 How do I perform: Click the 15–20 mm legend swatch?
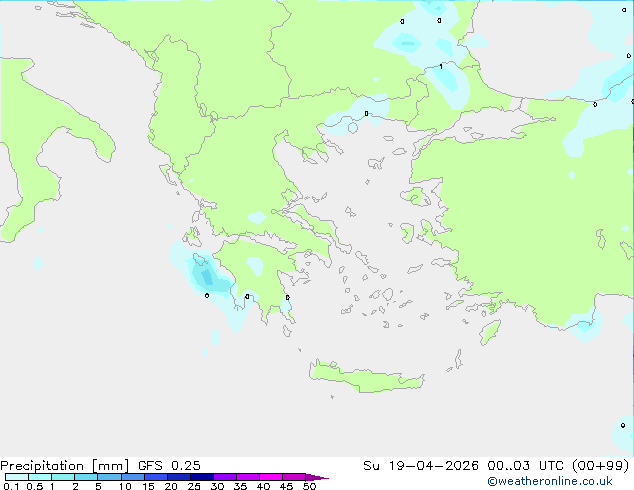[x=155, y=477]
